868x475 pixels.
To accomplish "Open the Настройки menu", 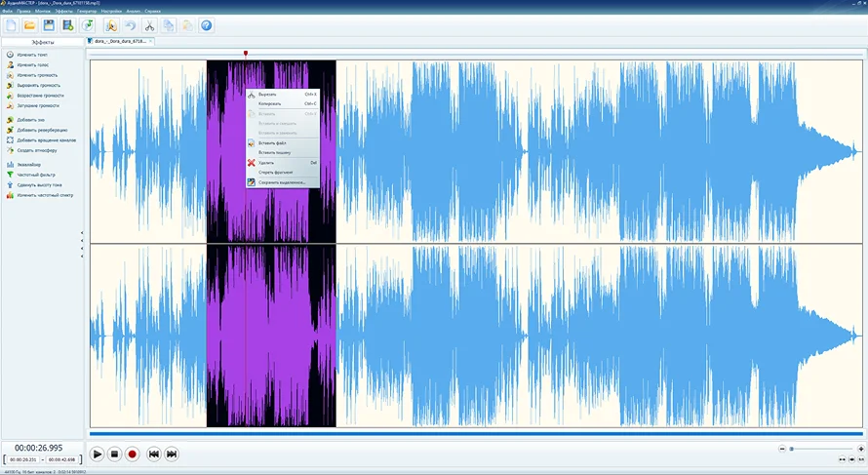I will [111, 11].
